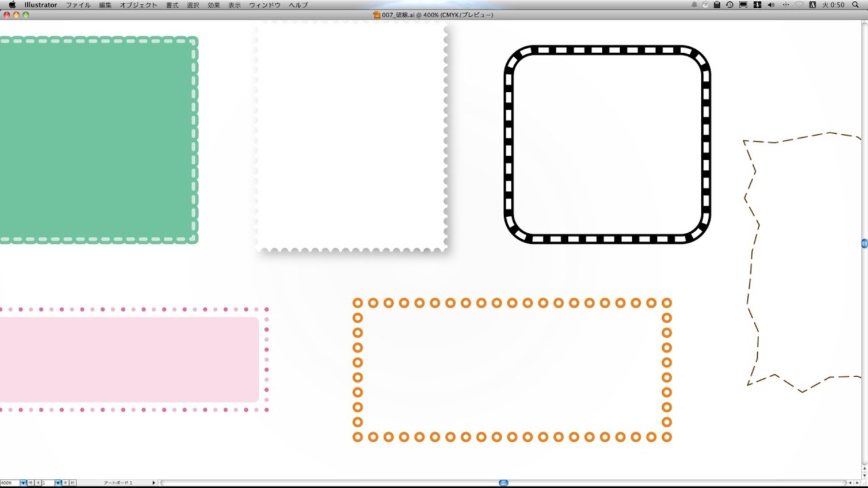This screenshot has height=488, width=868.
Task: Open the Spaces number 1 menu icon
Action: coord(757,5)
